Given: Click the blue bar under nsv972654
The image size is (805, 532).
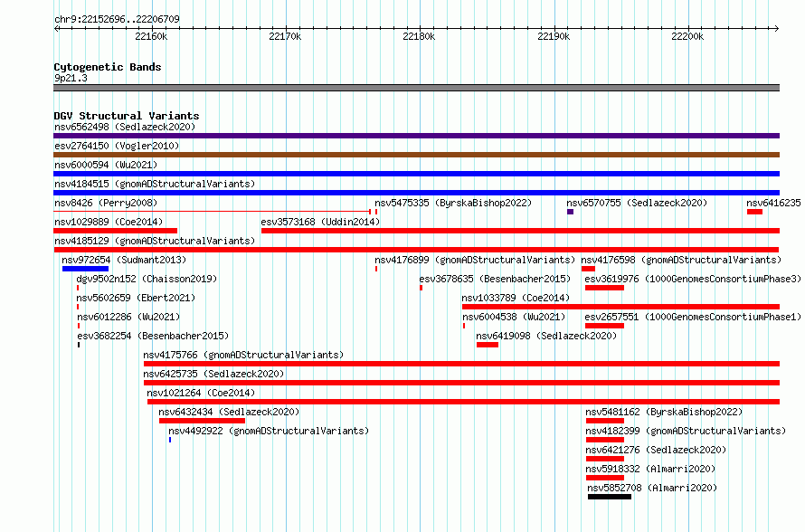Looking at the screenshot, I should click(x=85, y=269).
